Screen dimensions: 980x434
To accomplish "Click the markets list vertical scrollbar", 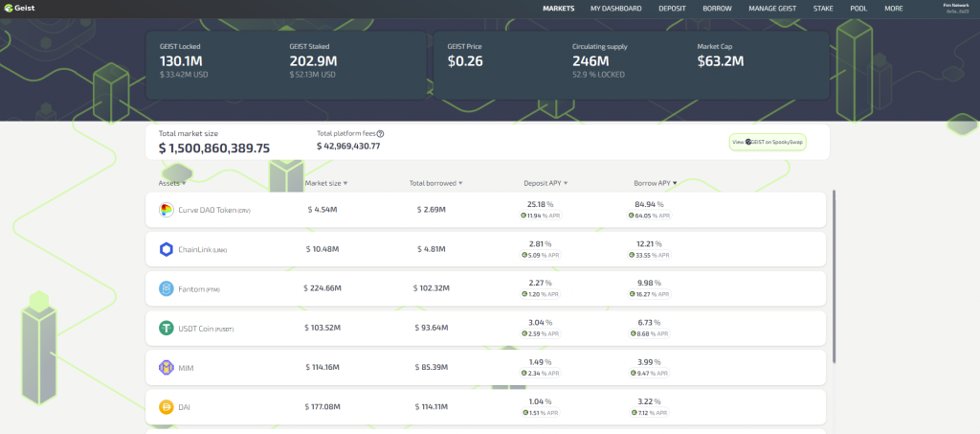I will tap(834, 277).
